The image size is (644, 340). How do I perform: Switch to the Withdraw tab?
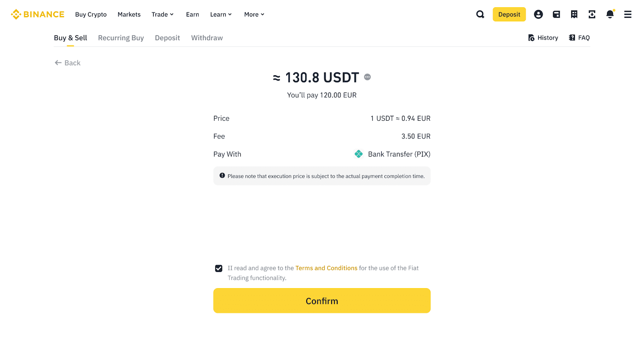(x=207, y=38)
